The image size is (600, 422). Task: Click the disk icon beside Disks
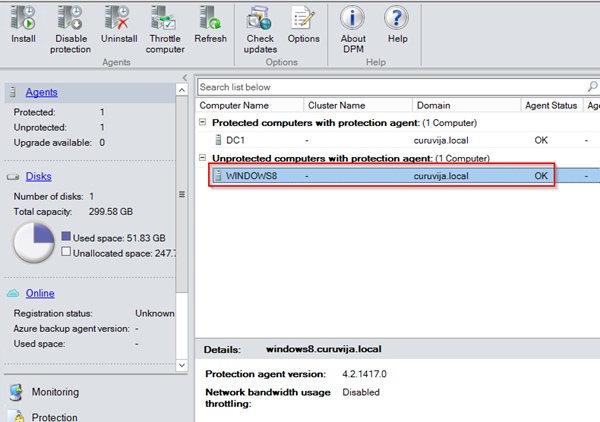point(13,177)
